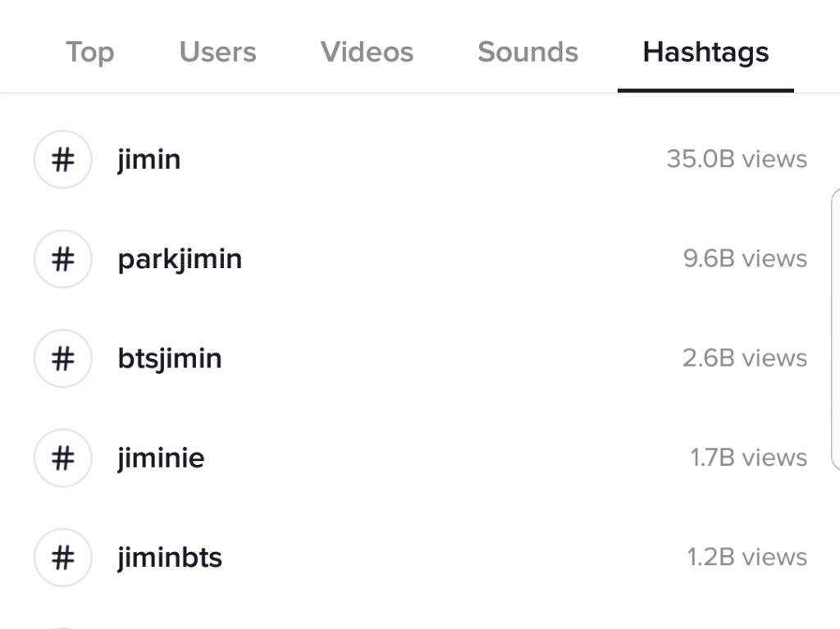This screenshot has width=840, height=629.
Task: Click the 1.7B views count
Action: pos(748,458)
